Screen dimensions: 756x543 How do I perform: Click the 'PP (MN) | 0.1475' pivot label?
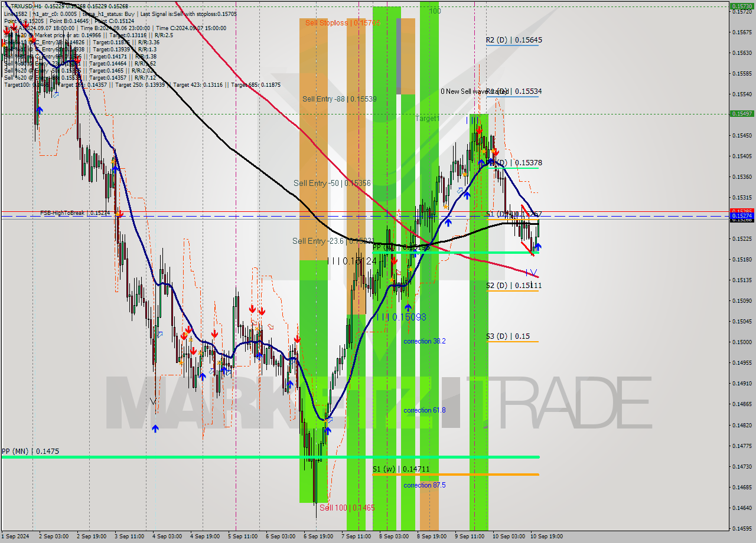pyautogui.click(x=30, y=451)
